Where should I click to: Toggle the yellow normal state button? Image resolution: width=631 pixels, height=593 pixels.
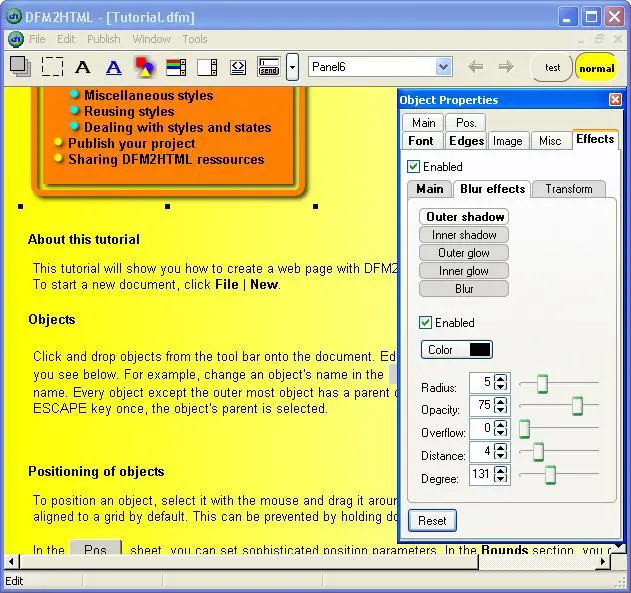click(596, 68)
